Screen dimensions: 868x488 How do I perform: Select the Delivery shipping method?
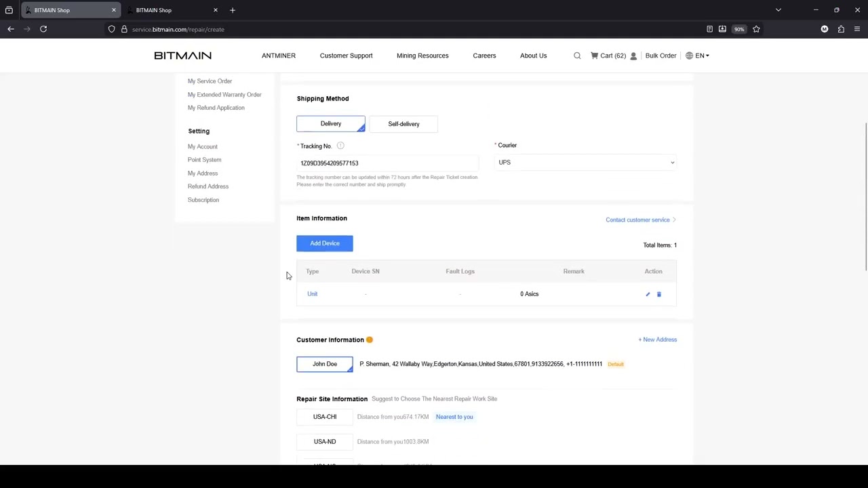coord(331,124)
